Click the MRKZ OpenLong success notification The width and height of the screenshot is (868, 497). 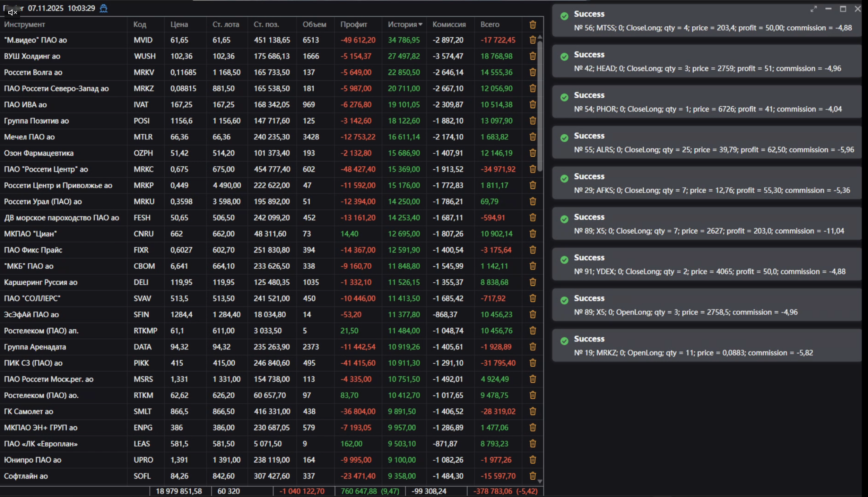coord(707,346)
